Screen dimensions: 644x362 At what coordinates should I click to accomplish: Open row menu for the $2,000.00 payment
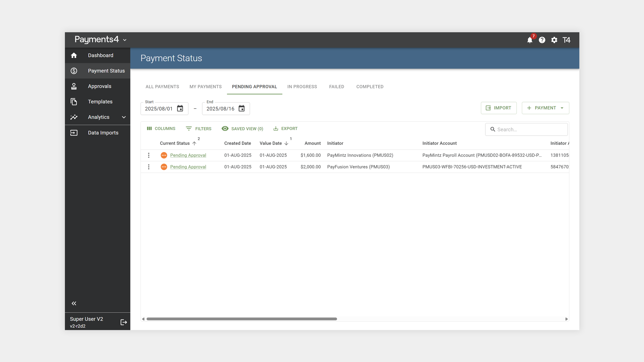(149, 167)
